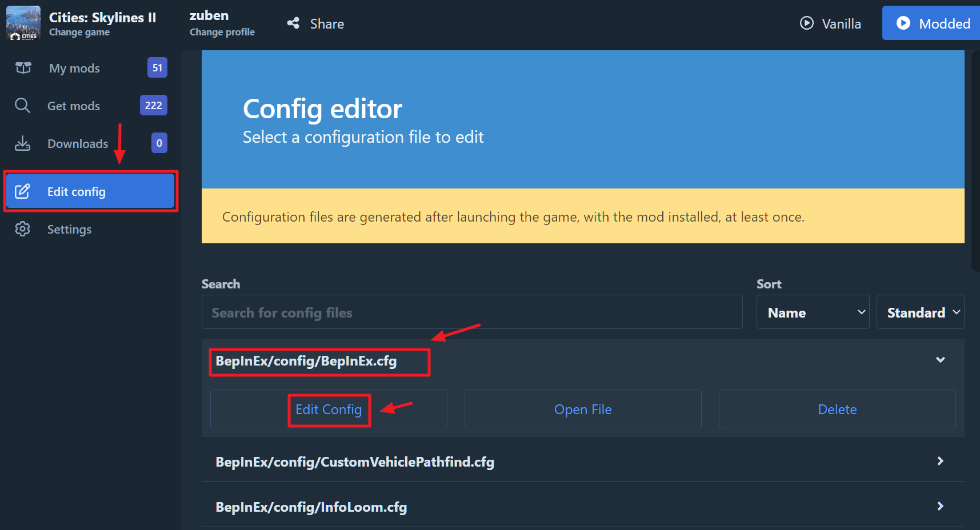This screenshot has width=980, height=530.
Task: Delete the BepInEx.cfg file
Action: (837, 409)
